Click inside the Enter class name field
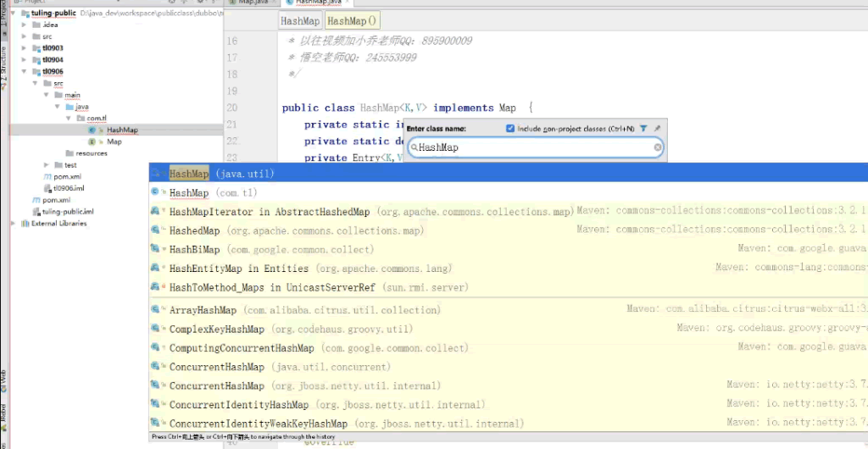The width and height of the screenshot is (868, 449). coord(534,147)
